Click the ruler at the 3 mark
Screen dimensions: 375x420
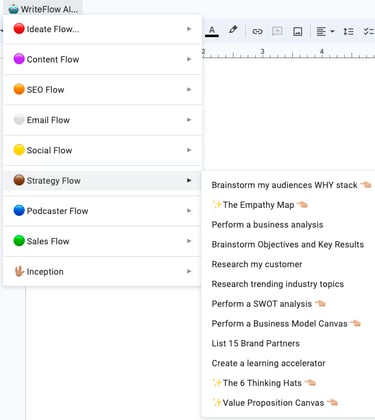coord(262,53)
